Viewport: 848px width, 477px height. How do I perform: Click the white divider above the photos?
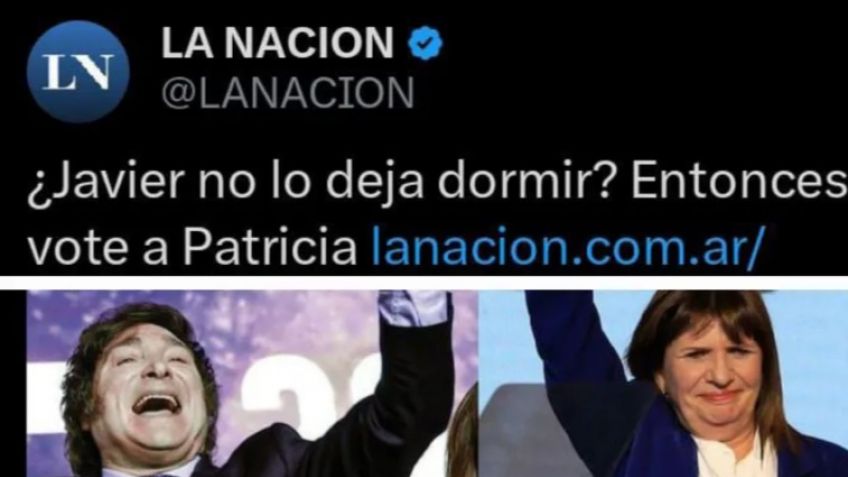(424, 283)
